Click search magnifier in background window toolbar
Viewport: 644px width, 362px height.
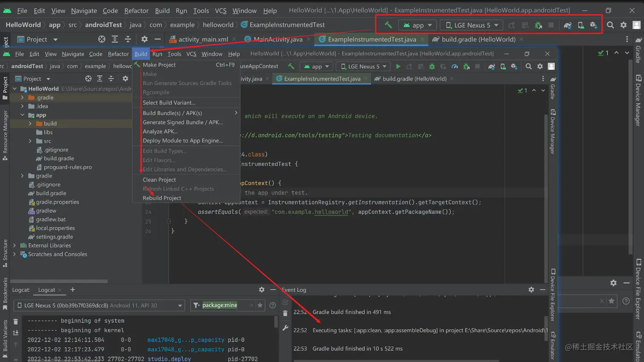coord(610,25)
